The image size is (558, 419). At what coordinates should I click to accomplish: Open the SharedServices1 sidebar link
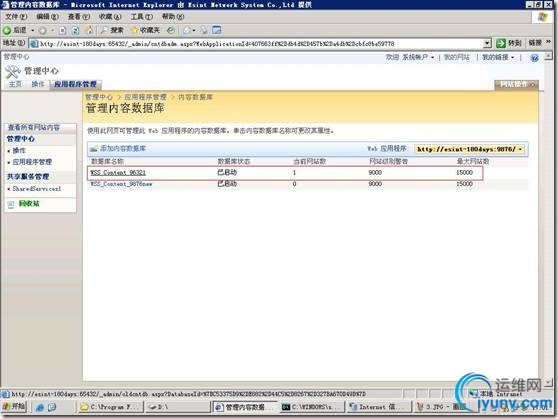[x=37, y=189]
